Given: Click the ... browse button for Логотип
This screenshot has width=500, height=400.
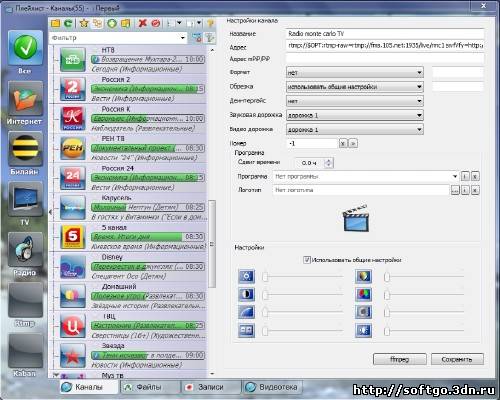Looking at the screenshot, I should (455, 190).
